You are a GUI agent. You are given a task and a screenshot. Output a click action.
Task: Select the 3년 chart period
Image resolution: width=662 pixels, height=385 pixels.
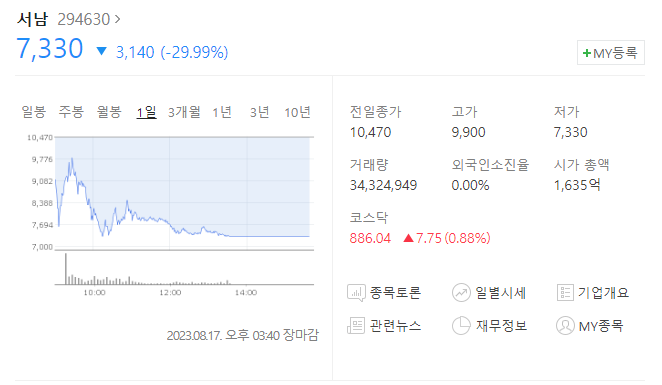click(x=259, y=112)
